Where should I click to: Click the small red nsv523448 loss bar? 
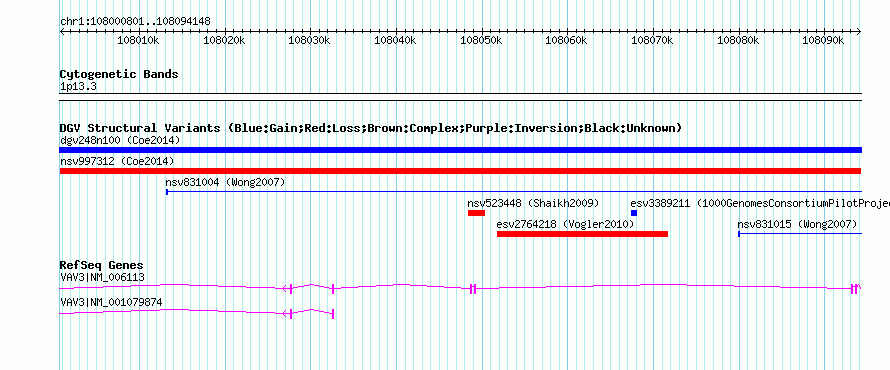[476, 213]
